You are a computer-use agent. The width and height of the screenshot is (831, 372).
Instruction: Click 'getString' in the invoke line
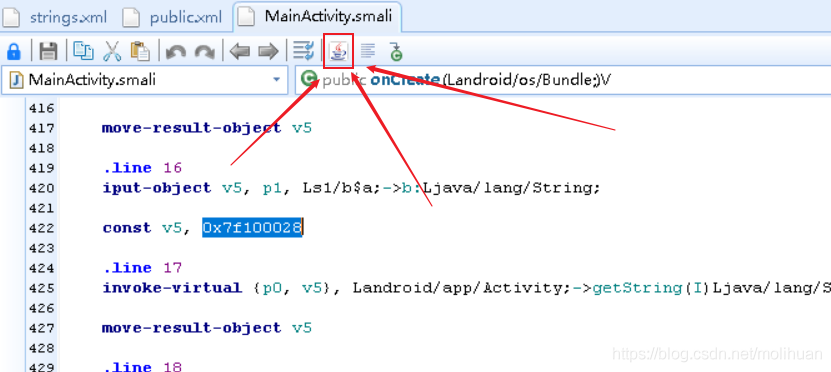(x=637, y=288)
